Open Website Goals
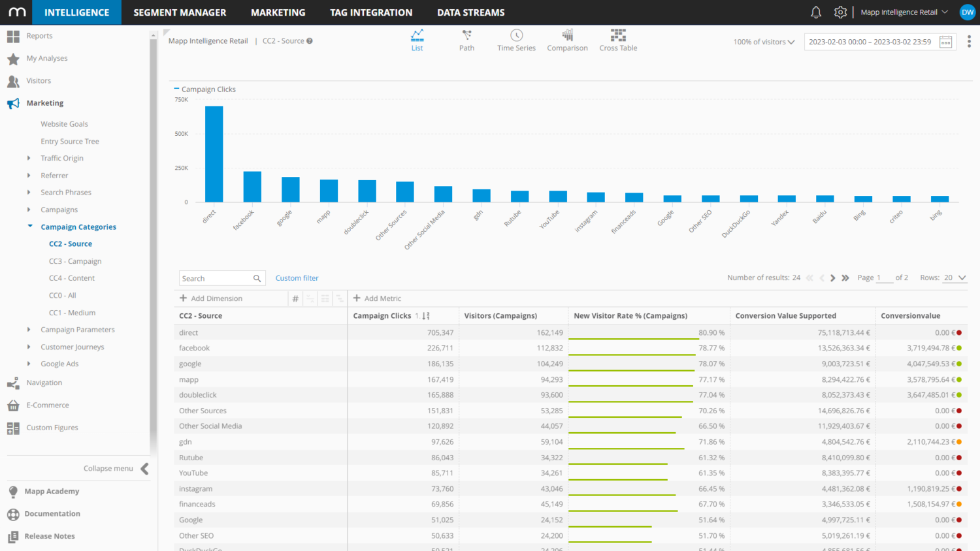The image size is (980, 551). (64, 124)
